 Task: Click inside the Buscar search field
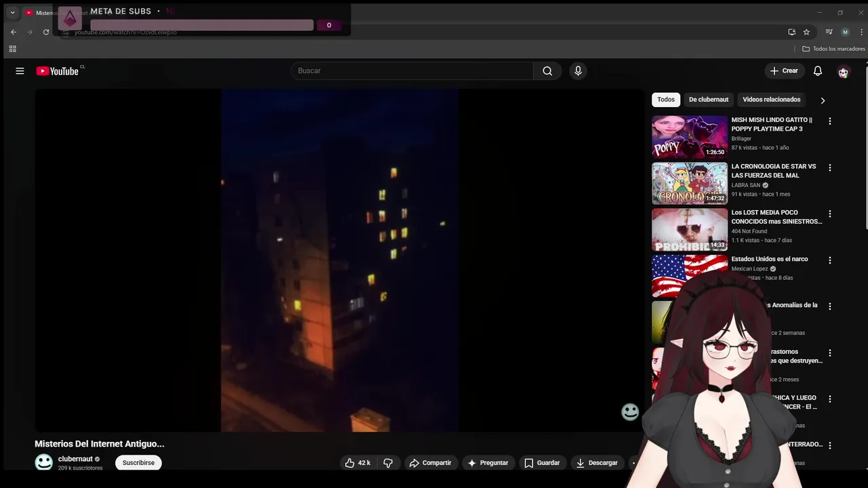(412, 71)
